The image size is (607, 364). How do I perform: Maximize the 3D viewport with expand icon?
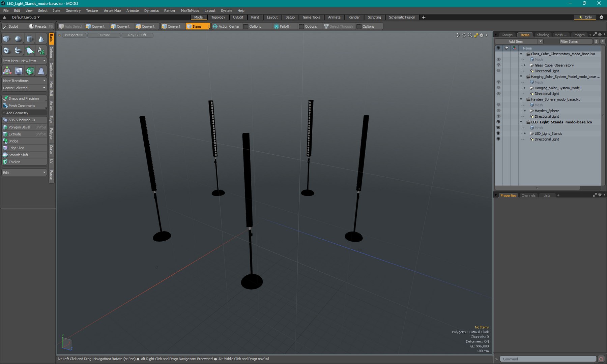[x=476, y=35]
